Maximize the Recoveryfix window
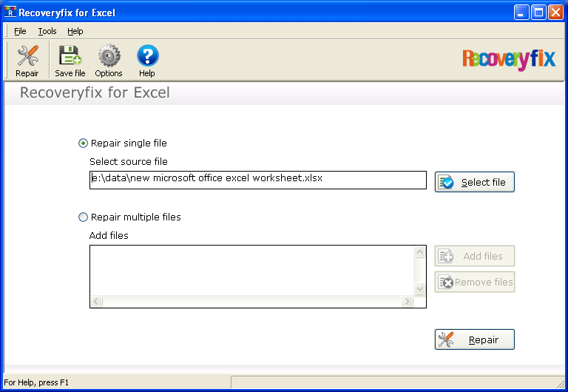Screen dimensions: 568x392 tap(538, 13)
